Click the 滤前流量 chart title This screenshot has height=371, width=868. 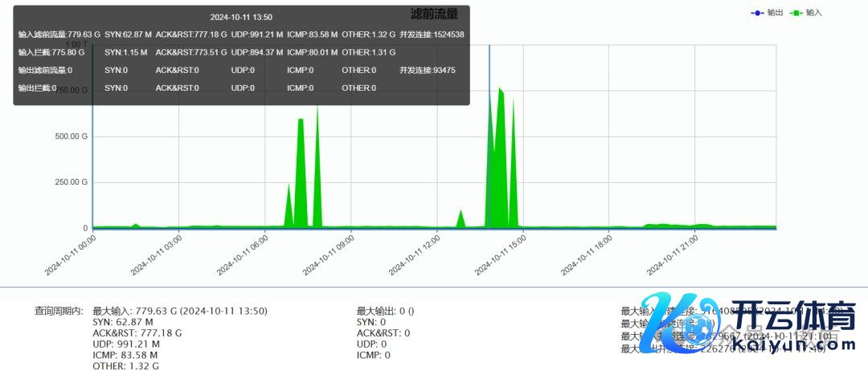click(434, 14)
